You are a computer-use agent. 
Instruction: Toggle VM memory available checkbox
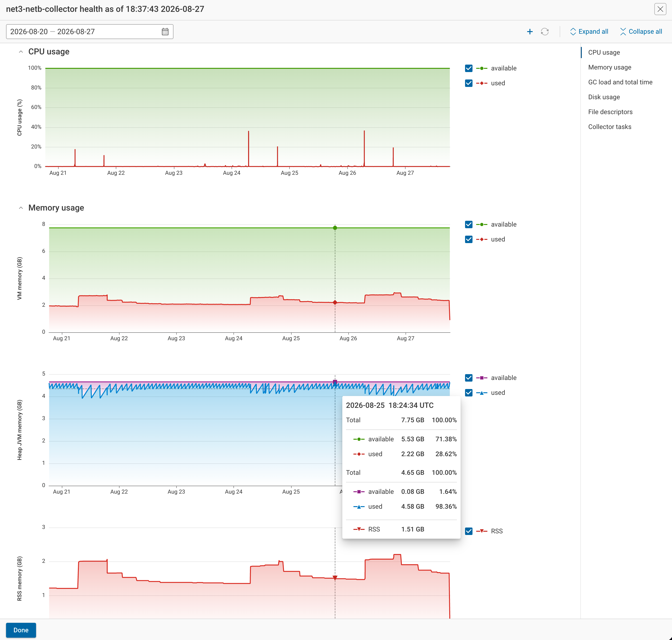point(469,224)
